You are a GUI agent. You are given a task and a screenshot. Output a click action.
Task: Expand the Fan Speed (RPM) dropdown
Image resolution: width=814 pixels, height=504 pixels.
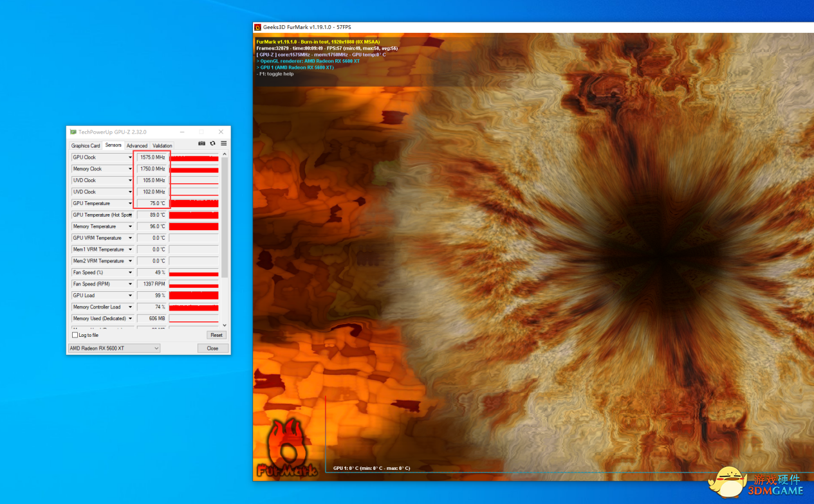[130, 284]
